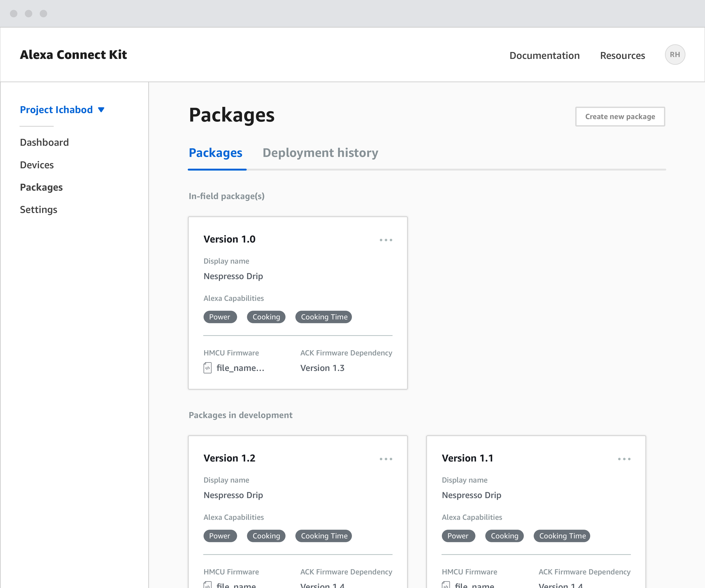The height and width of the screenshot is (588, 705).
Task: Select Packages in the sidebar
Action: (41, 187)
